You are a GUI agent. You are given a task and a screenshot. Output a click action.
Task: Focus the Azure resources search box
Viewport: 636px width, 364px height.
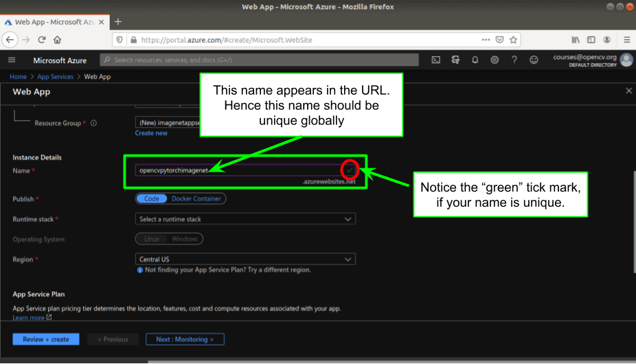[259, 60]
